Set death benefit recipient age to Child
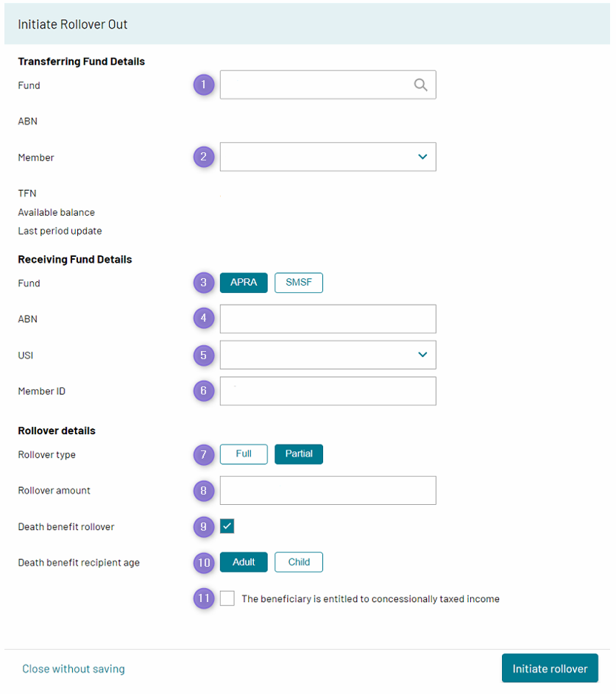Image resolution: width=616 pixels, height=694 pixels. (x=299, y=562)
